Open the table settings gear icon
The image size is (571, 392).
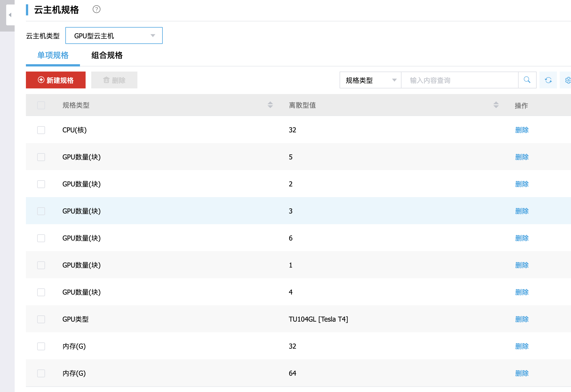coord(568,80)
